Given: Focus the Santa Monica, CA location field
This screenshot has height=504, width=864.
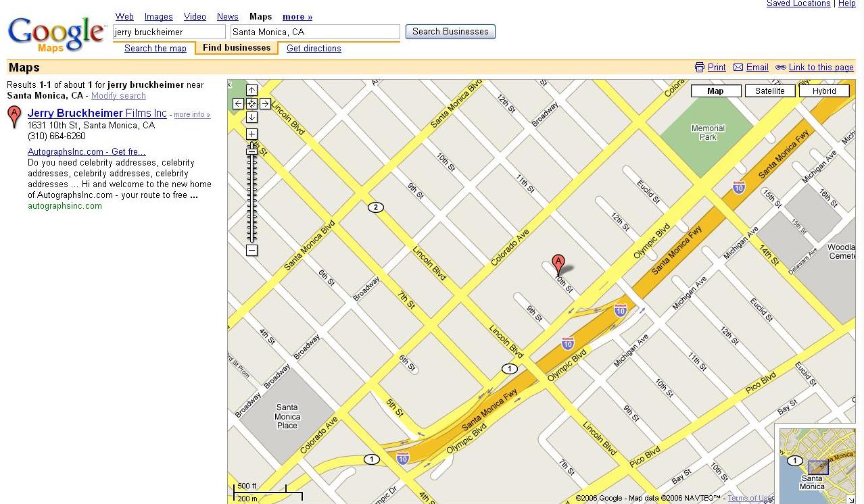Looking at the screenshot, I should 315,32.
